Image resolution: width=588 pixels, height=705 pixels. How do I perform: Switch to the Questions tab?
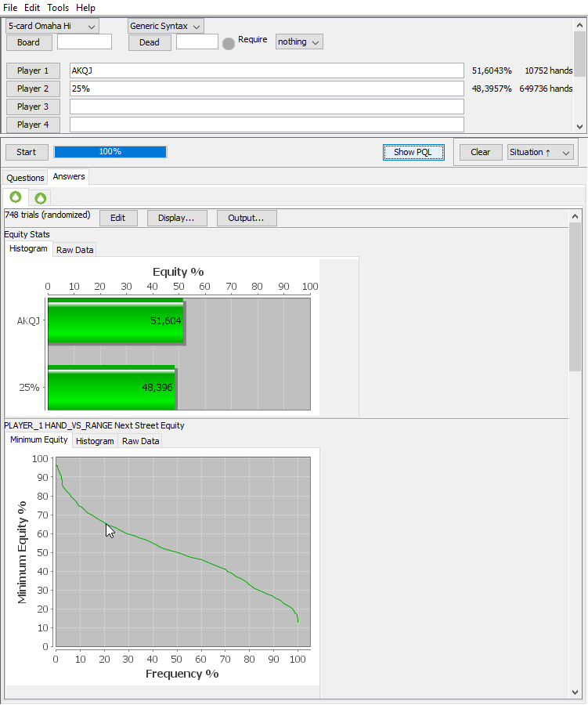pos(25,178)
